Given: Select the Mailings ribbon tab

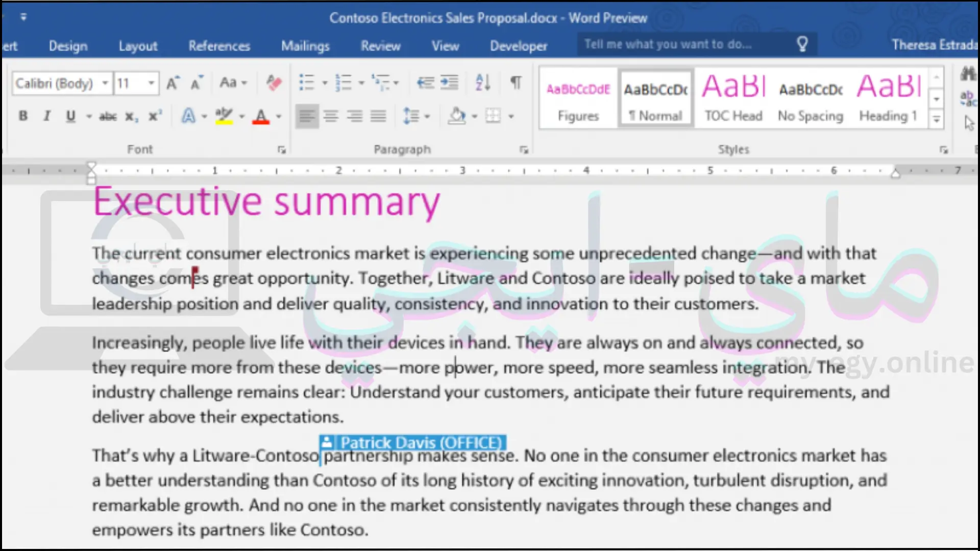Looking at the screenshot, I should (305, 46).
